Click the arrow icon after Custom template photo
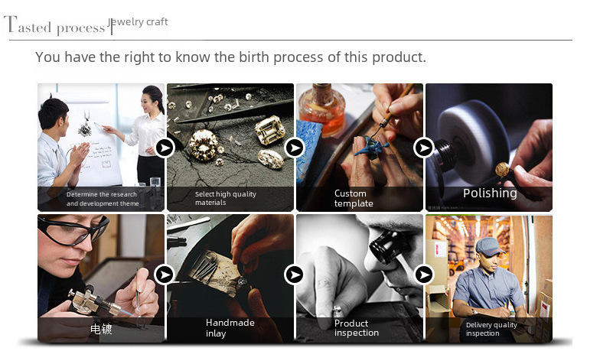Image resolution: width=600 pixels, height=364 pixels. pyautogui.click(x=423, y=148)
